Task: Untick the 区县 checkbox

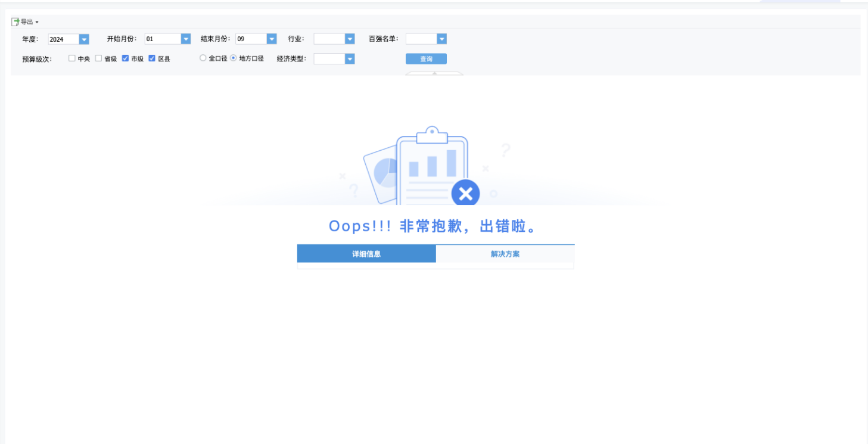Action: tap(152, 58)
